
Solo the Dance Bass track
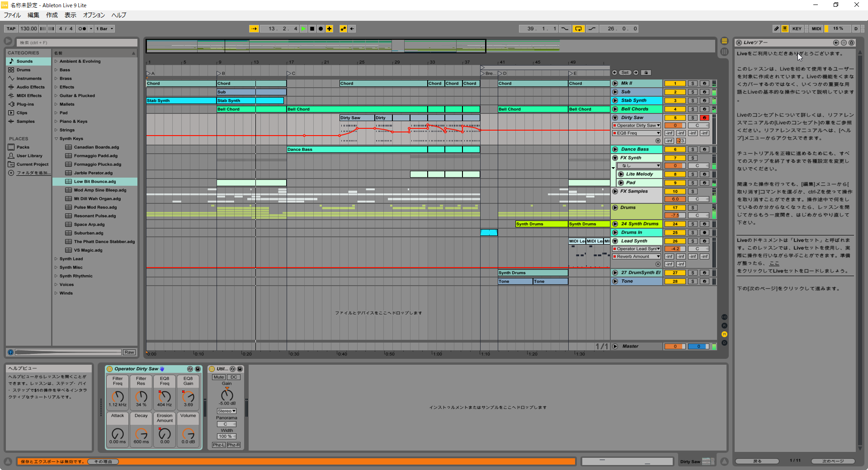693,149
